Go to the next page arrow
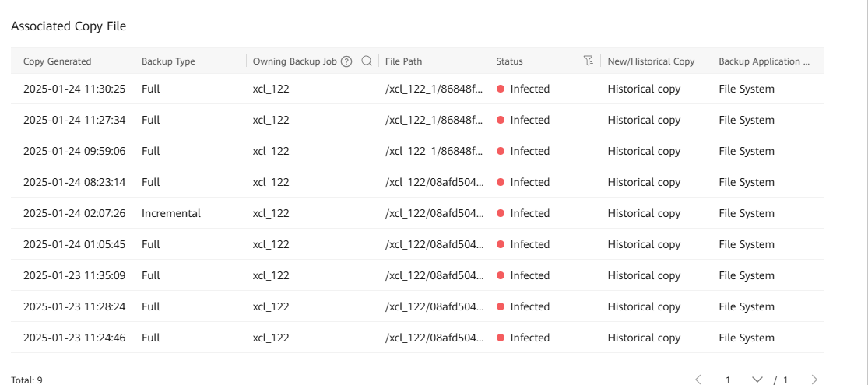This screenshot has width=868, height=385. tap(814, 380)
